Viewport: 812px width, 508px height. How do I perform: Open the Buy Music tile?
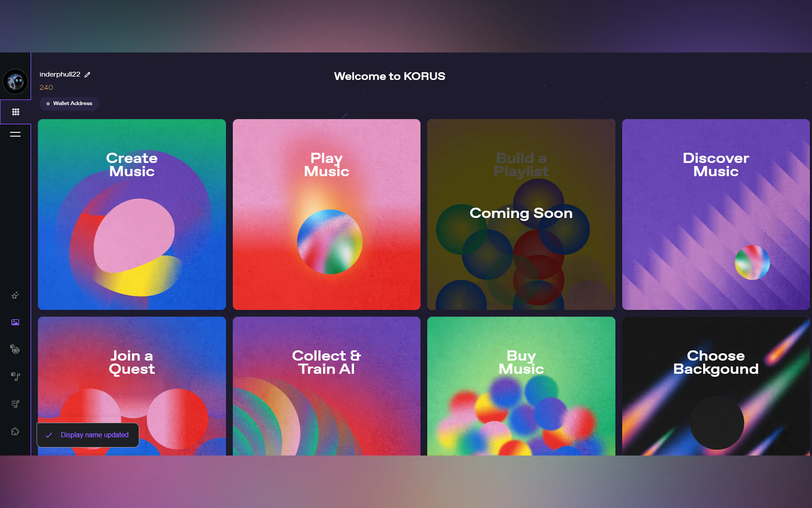(521, 386)
